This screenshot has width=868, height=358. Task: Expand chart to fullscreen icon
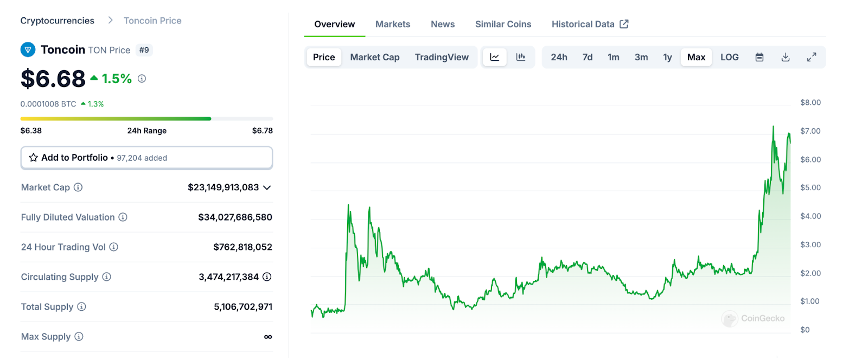click(812, 57)
